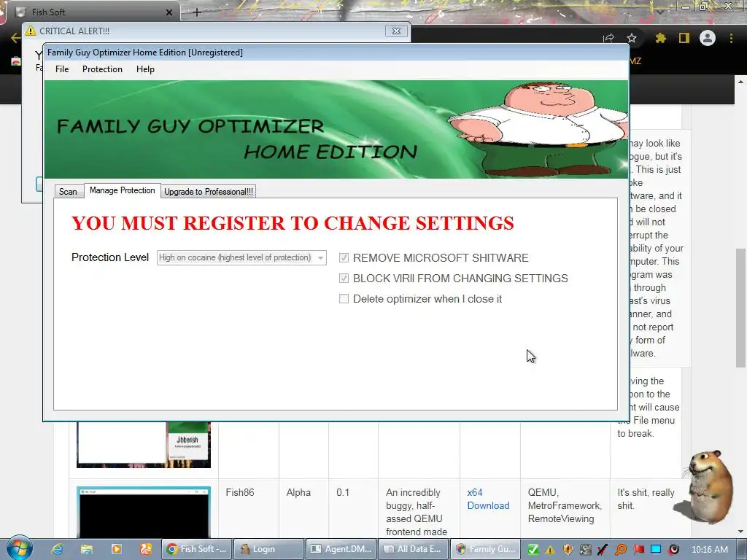Image resolution: width=747 pixels, height=560 pixels.
Task: Click the Chrome share page icon
Action: click(608, 38)
